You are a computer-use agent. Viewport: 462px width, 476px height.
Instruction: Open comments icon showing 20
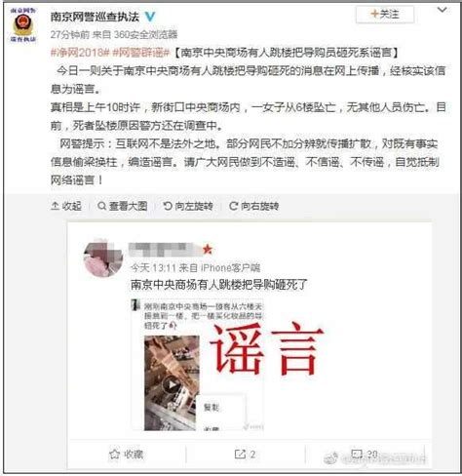pyautogui.click(x=365, y=454)
